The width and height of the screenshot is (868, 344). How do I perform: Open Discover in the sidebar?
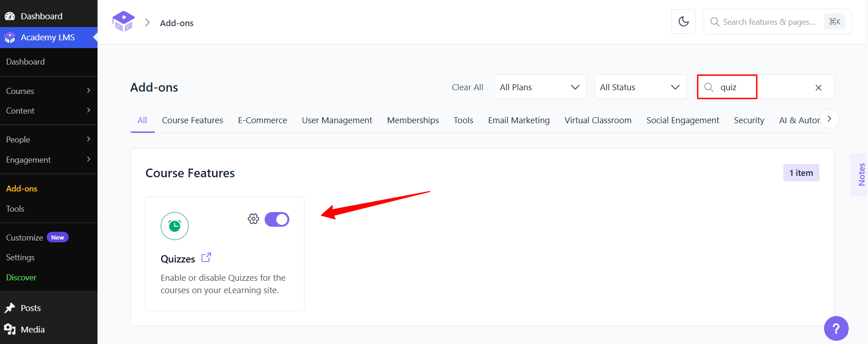coord(21,277)
